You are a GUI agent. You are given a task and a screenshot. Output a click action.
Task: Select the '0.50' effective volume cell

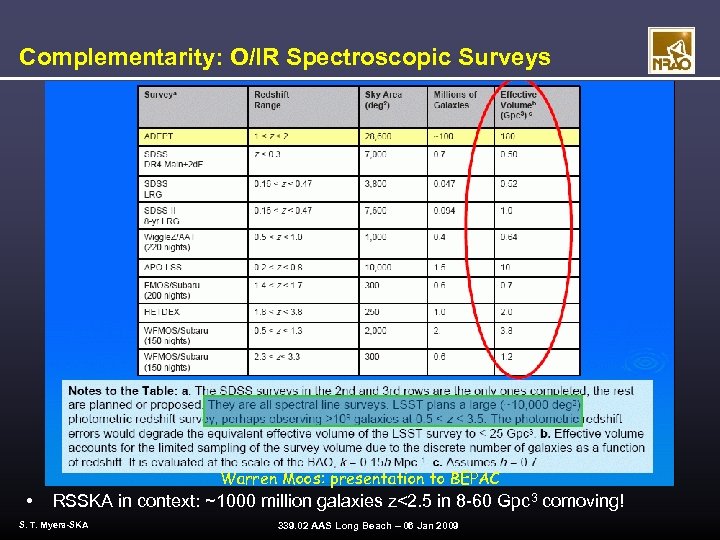click(x=537, y=161)
